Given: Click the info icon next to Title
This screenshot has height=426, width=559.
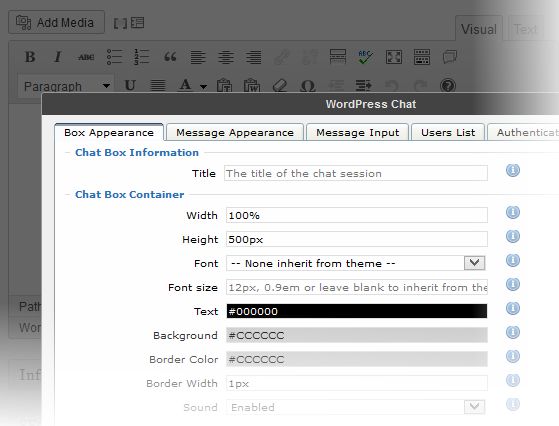Looking at the screenshot, I should click(513, 170).
